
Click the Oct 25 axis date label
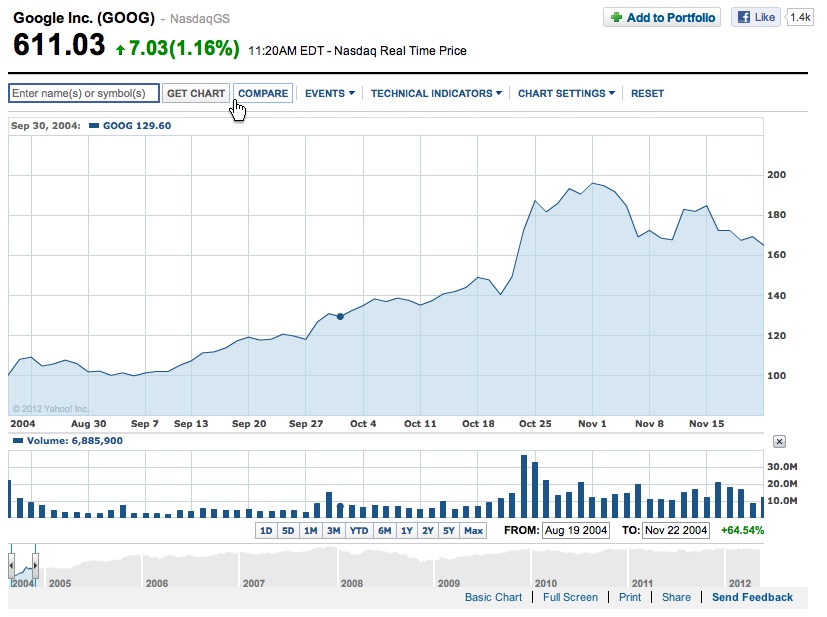[x=535, y=423]
